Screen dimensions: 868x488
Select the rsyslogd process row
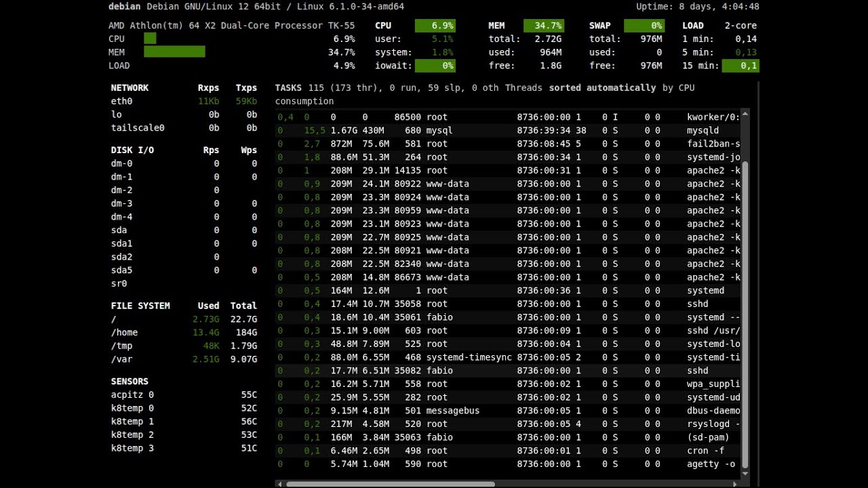point(508,424)
